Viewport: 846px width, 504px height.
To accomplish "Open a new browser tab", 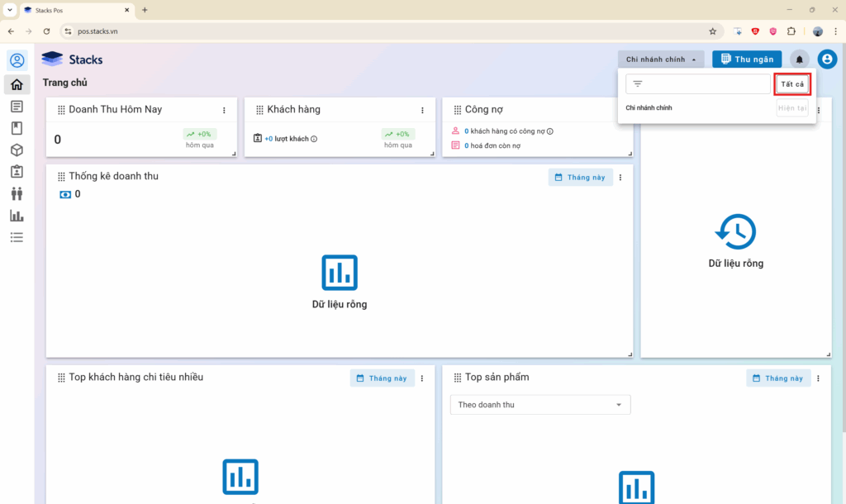I will [x=145, y=10].
